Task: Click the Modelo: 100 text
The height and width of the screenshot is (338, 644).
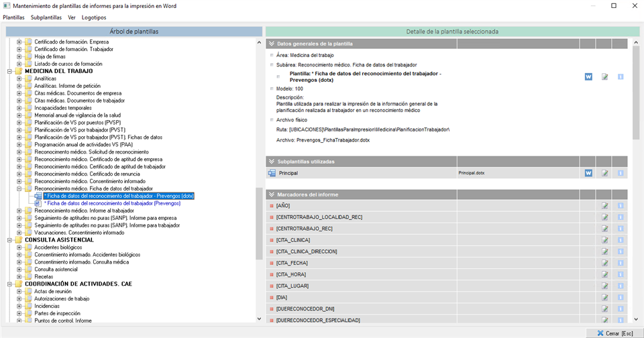Action: coord(290,89)
